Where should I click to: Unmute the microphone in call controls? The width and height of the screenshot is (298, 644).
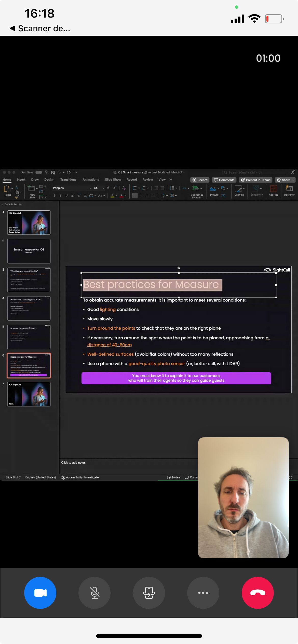[x=94, y=593]
